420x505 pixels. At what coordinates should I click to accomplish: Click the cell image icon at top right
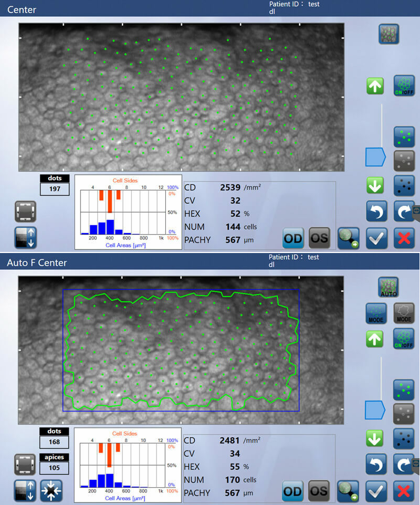pyautogui.click(x=388, y=34)
